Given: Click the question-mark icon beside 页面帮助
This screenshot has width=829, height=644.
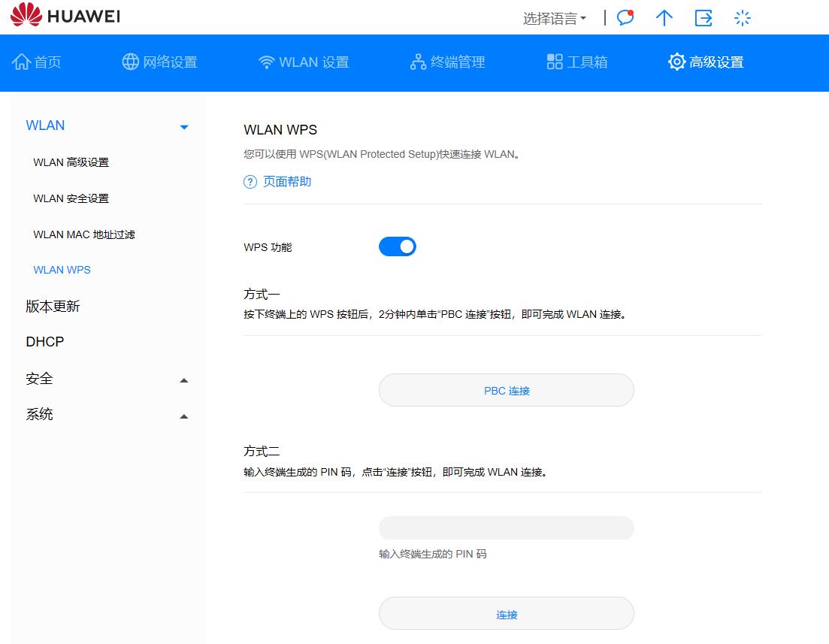Looking at the screenshot, I should (x=250, y=182).
